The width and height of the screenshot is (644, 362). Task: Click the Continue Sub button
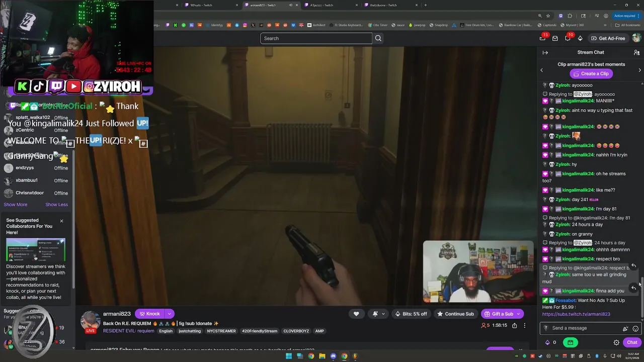pos(455,314)
